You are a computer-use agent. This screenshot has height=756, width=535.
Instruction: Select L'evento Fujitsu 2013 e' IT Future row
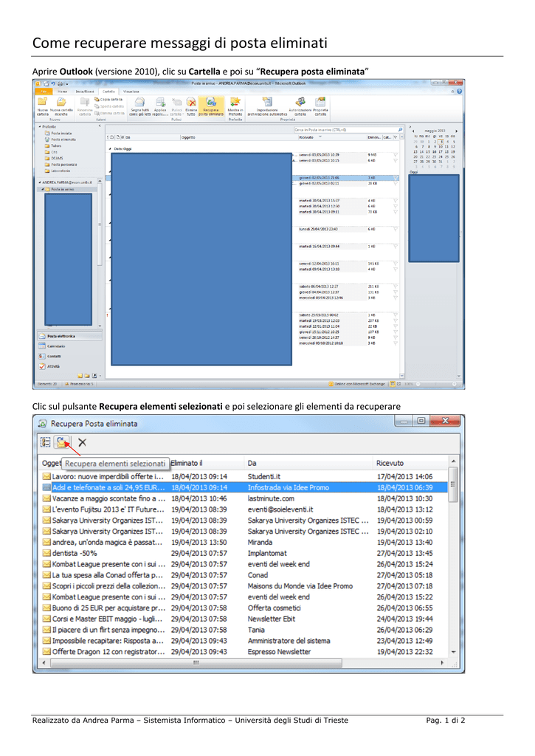pos(244,509)
